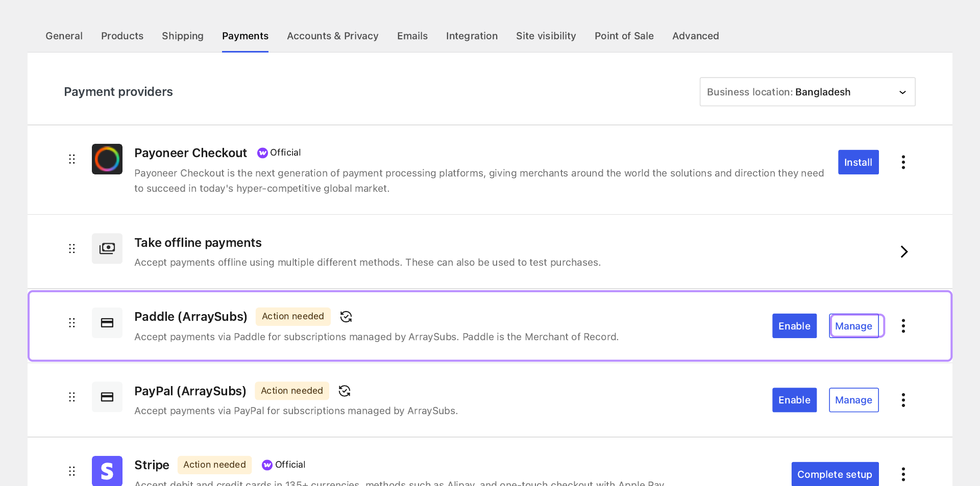The height and width of the screenshot is (486, 980).
Task: Open the Take offline payments heading
Action: click(x=198, y=243)
